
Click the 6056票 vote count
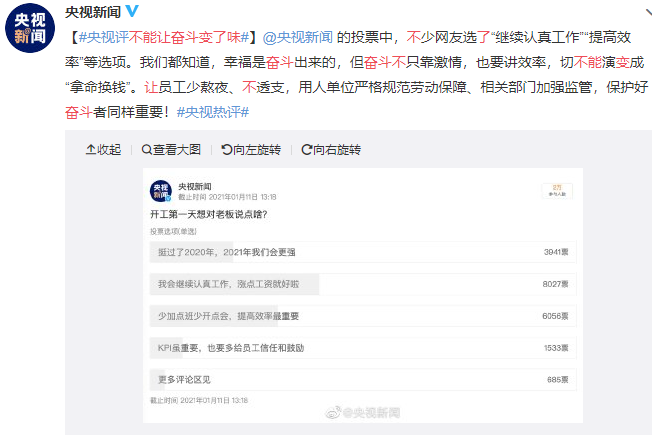click(555, 316)
